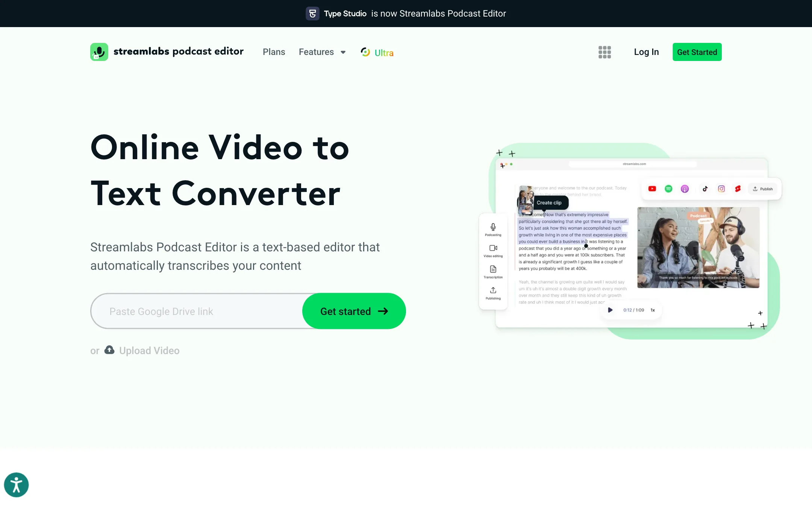Open the apps grid menu icon

point(604,52)
